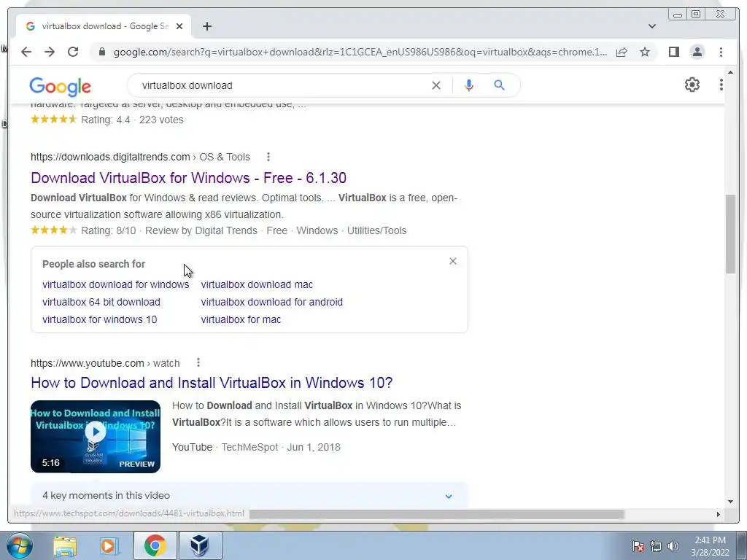The width and height of the screenshot is (747, 560).
Task: Open Action Center flag in system tray
Action: tap(638, 546)
